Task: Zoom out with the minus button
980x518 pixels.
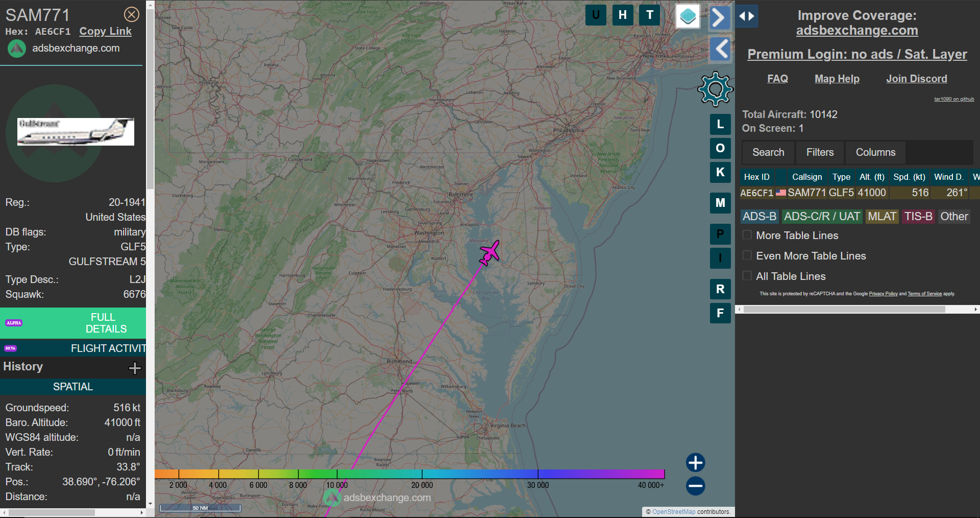Action: point(695,486)
